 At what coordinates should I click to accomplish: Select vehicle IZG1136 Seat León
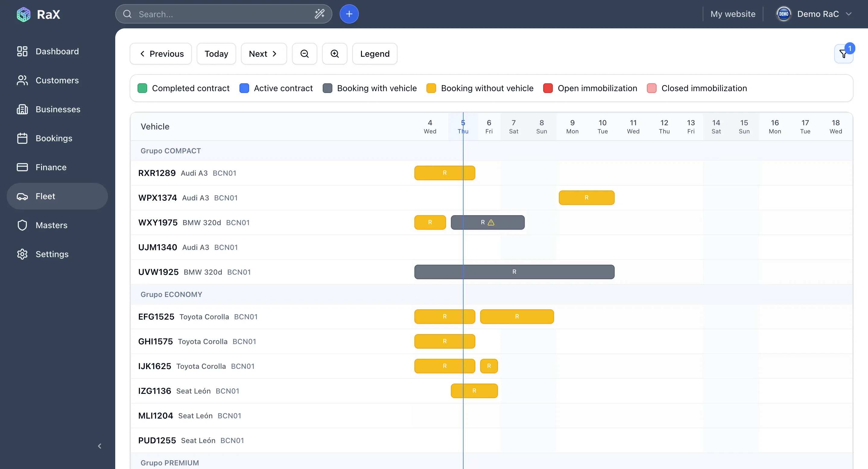[x=189, y=391]
